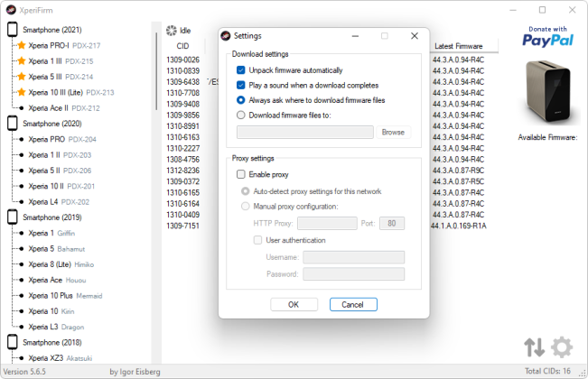Close the Settings dialog
Viewport: 588px width, 379px height.
[415, 35]
